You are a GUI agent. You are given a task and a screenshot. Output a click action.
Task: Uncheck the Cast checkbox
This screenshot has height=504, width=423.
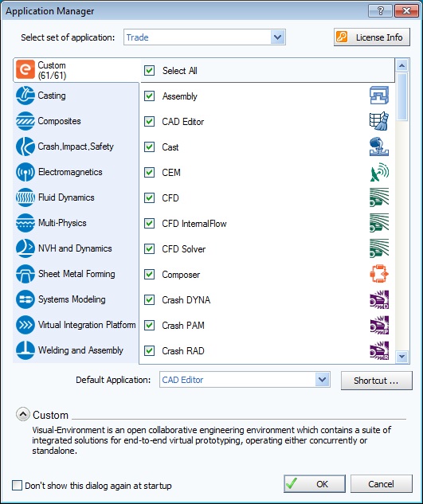coord(149,147)
